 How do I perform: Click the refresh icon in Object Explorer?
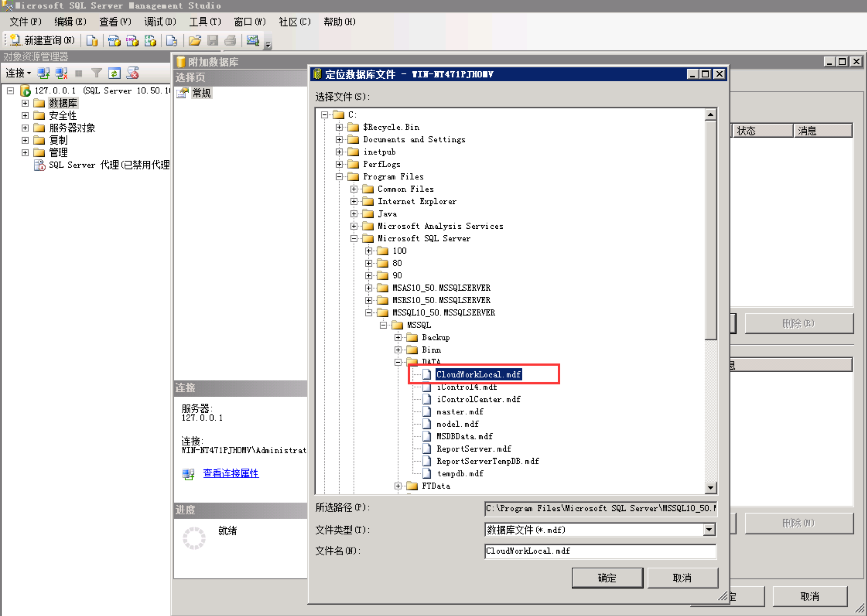[x=114, y=73]
